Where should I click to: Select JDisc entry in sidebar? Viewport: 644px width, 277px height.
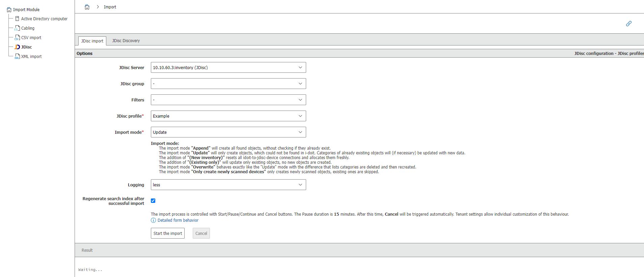click(x=27, y=47)
